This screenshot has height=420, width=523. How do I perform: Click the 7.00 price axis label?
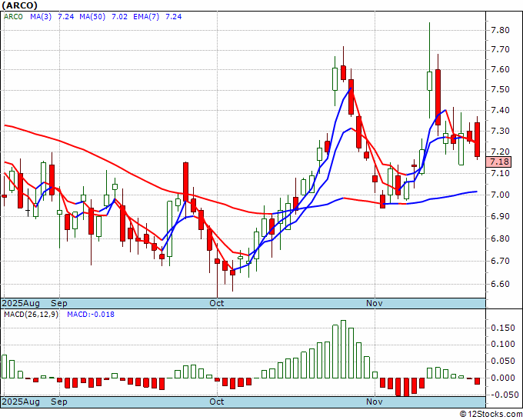(500, 195)
